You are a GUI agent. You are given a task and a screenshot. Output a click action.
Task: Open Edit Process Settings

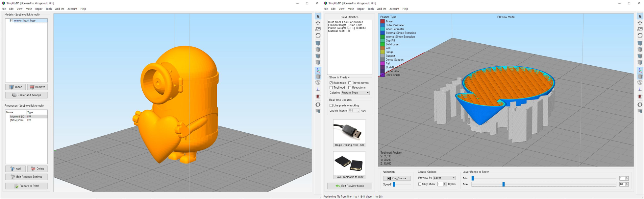tap(26, 177)
